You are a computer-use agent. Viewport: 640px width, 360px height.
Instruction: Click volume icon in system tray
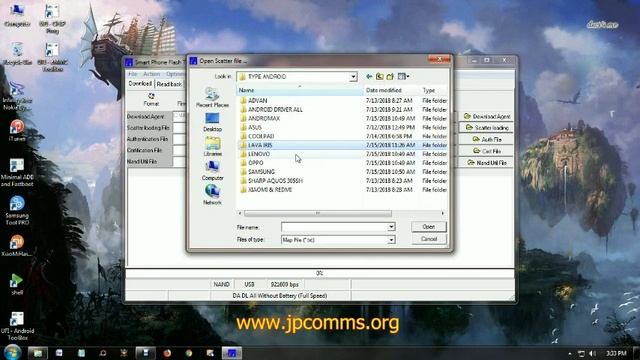pyautogui.click(x=593, y=353)
